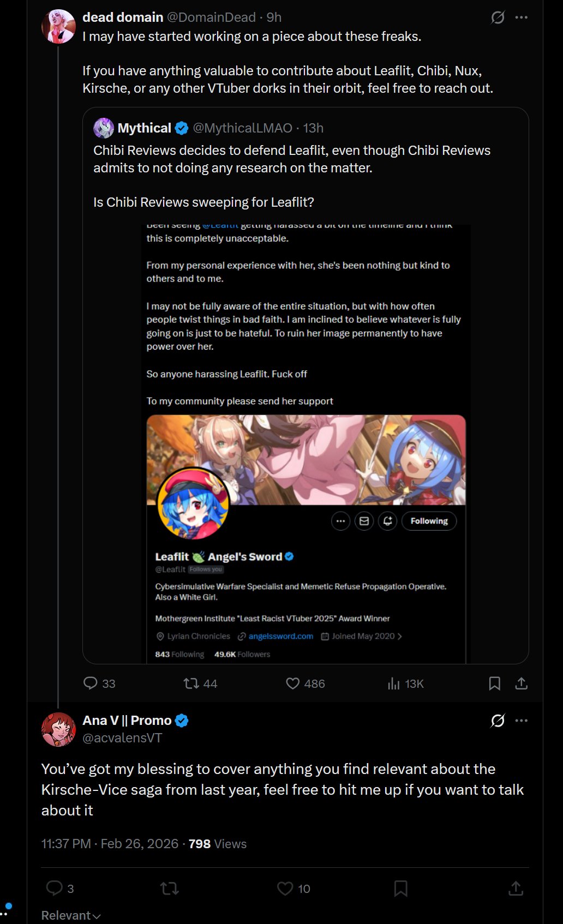Like Ana V's reply with 10 likes
Image resolution: width=563 pixels, height=924 pixels.
294,889
